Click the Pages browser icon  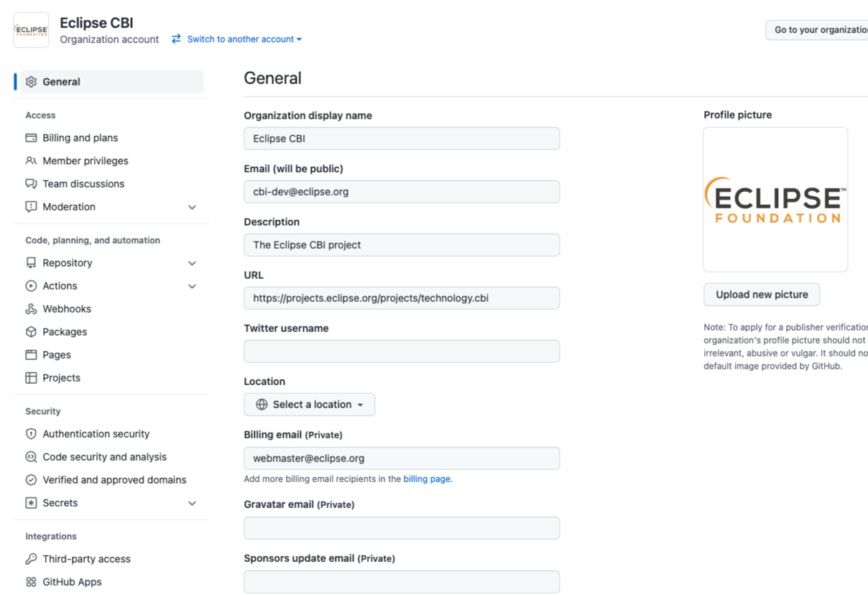pyautogui.click(x=31, y=355)
